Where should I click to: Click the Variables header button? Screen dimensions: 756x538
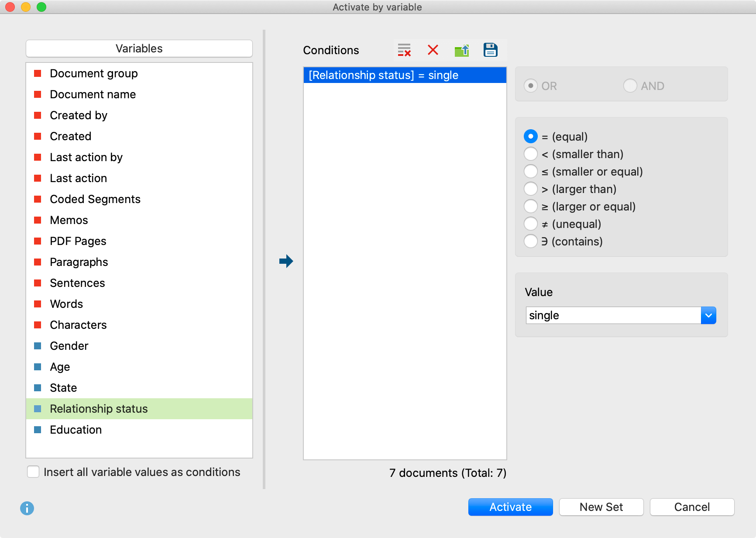click(139, 48)
